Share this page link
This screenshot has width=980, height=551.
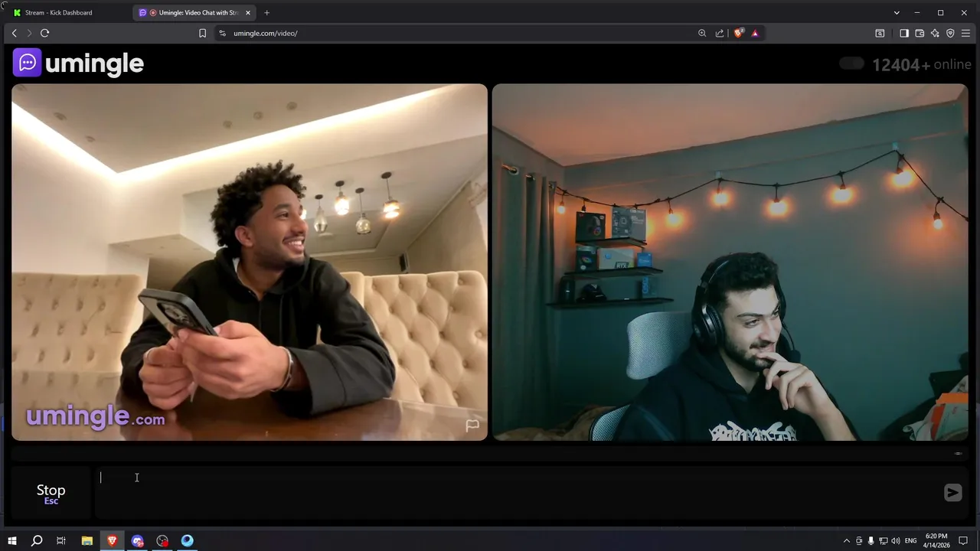(x=720, y=33)
